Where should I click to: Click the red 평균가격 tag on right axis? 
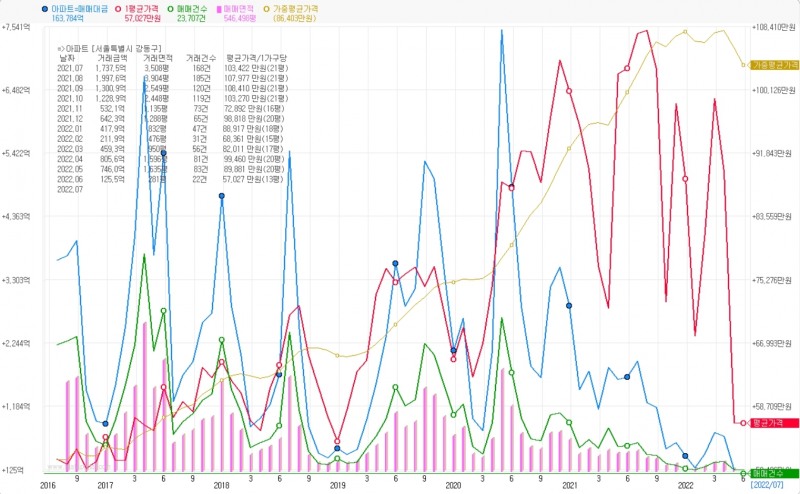[x=773, y=423]
